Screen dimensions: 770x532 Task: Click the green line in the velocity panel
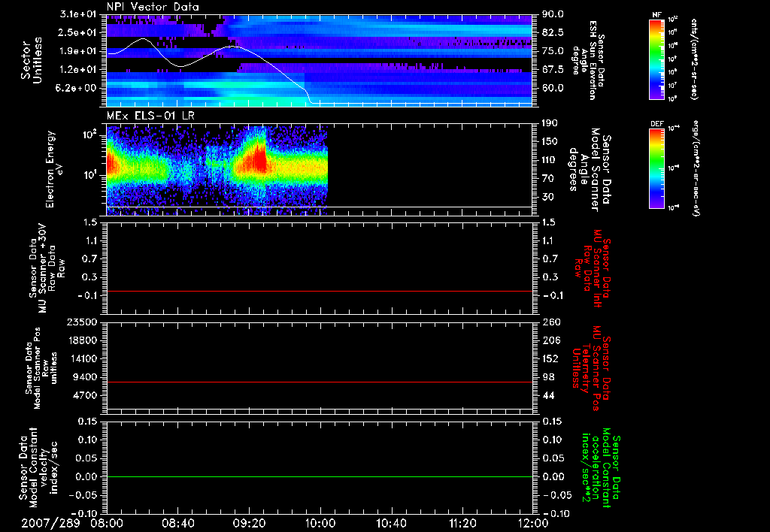coord(319,476)
